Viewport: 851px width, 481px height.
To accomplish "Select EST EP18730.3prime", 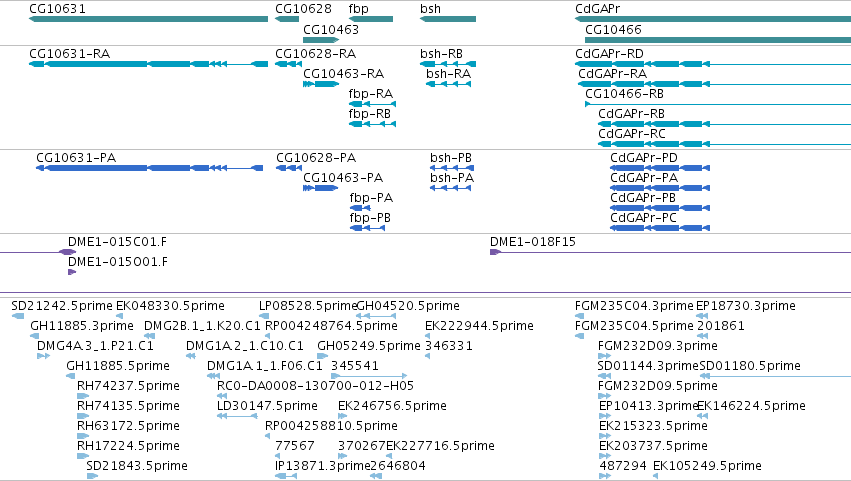I will [x=702, y=316].
